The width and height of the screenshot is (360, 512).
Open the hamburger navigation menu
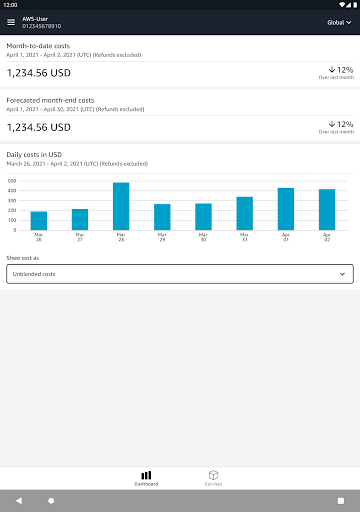point(11,22)
